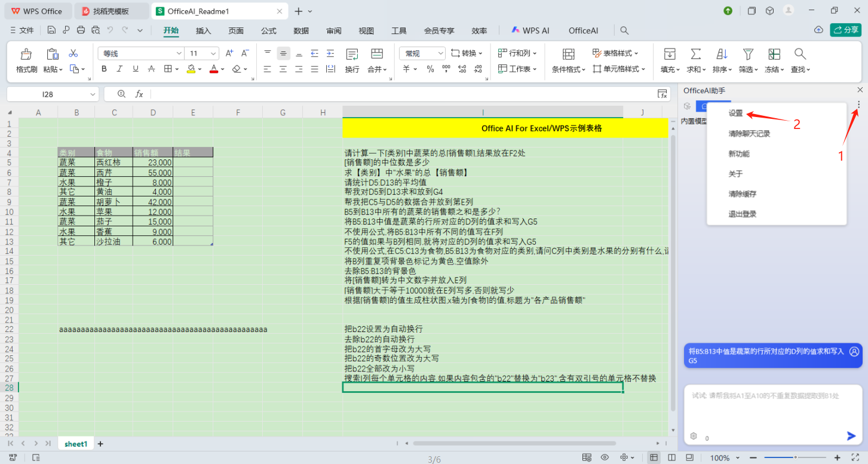Click the formula bar expand icon at right

pyautogui.click(x=662, y=94)
